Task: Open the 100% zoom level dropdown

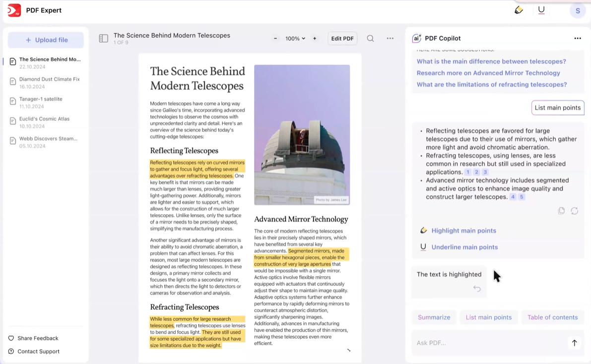Action: click(x=295, y=39)
